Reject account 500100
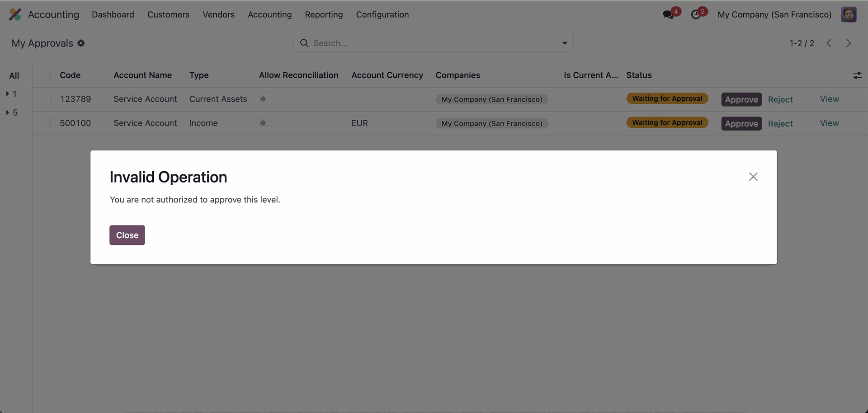The width and height of the screenshot is (868, 413). coord(780,123)
